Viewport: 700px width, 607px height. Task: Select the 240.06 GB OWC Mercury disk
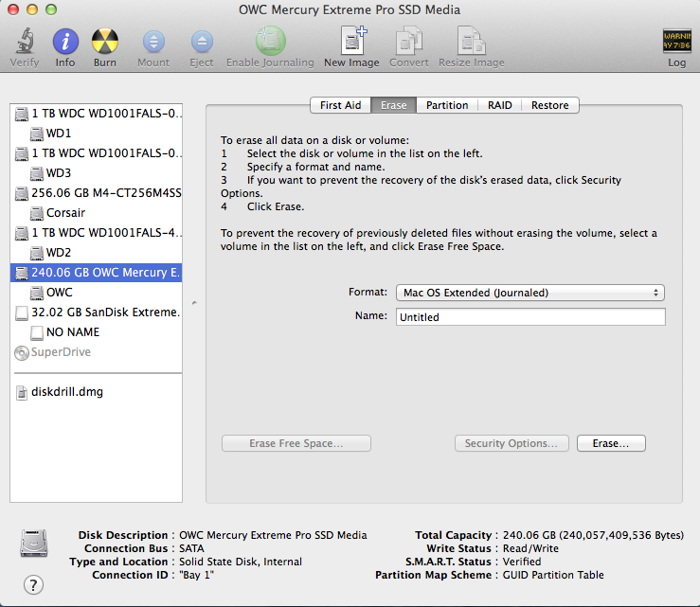(x=96, y=273)
